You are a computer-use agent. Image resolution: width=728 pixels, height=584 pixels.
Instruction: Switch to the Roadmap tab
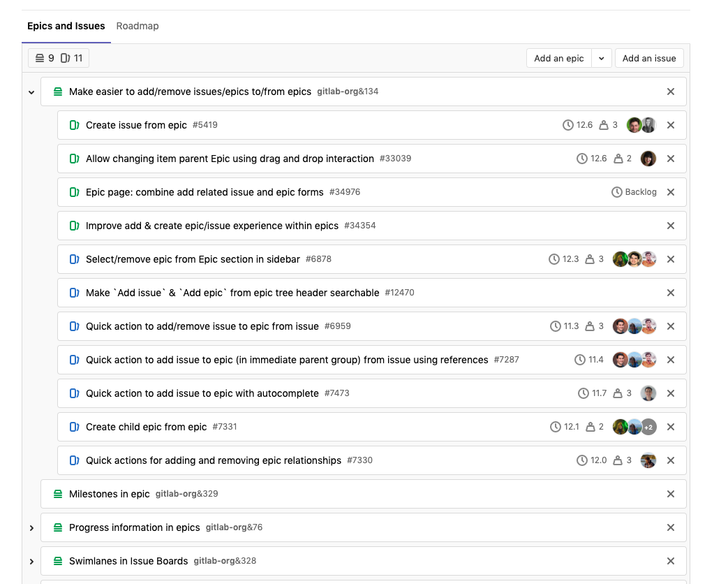click(x=138, y=26)
